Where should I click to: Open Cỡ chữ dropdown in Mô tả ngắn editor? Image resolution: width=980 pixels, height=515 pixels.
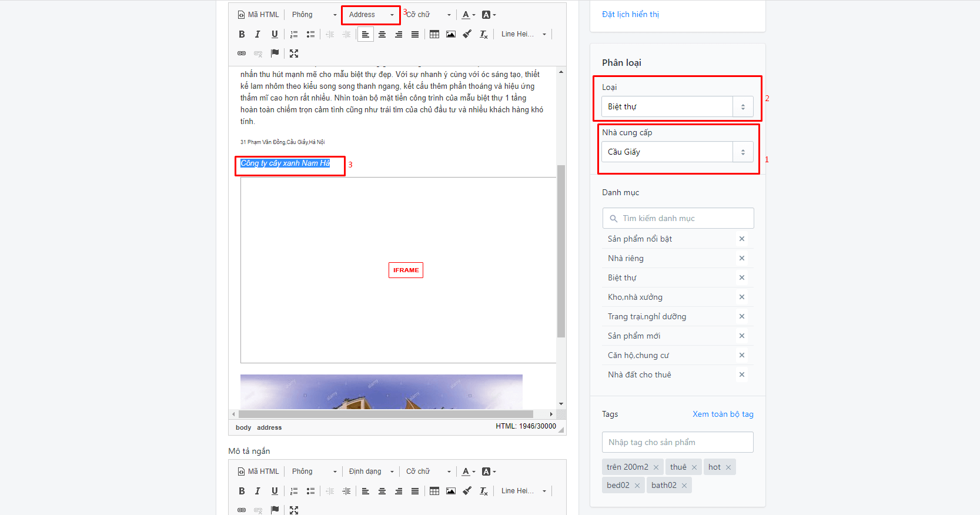(x=429, y=471)
